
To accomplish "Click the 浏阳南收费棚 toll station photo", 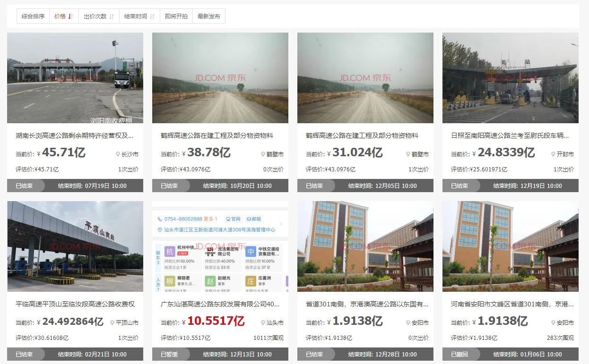I will coord(75,78).
